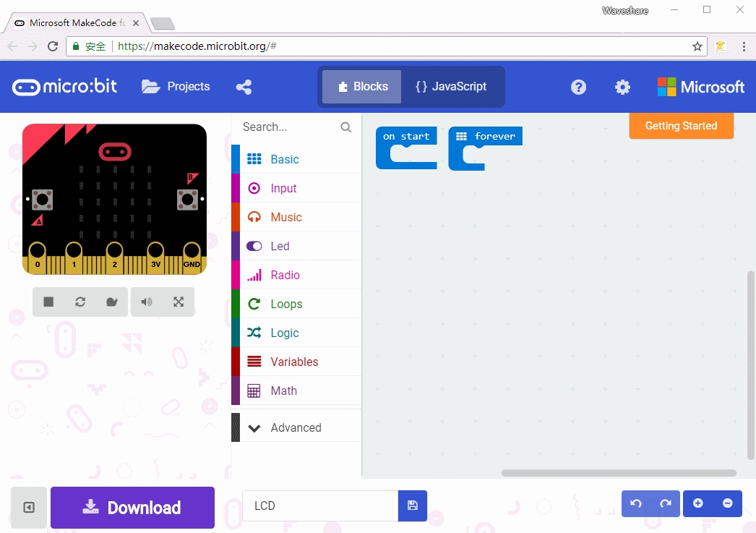
Task: Mute the simulator audio
Action: 147,302
